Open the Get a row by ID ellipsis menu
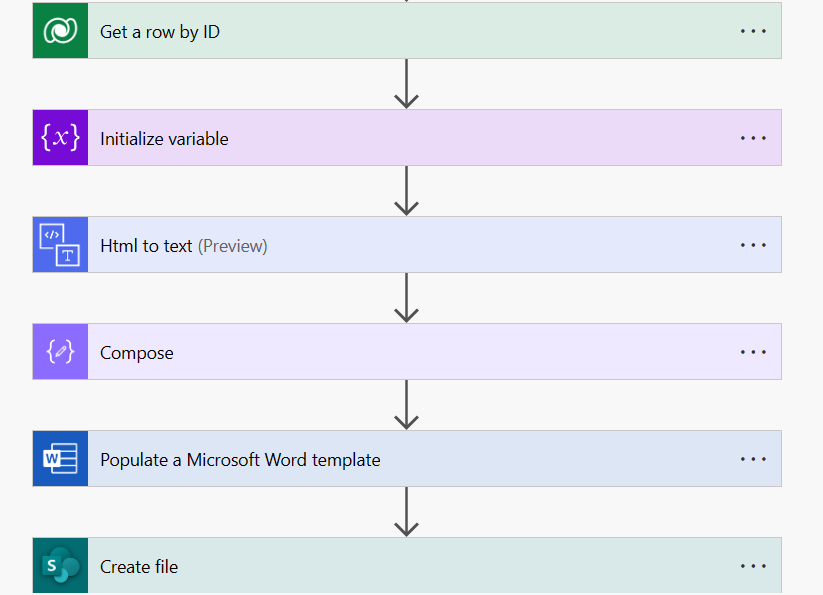The image size is (823, 595). pyautogui.click(x=753, y=31)
